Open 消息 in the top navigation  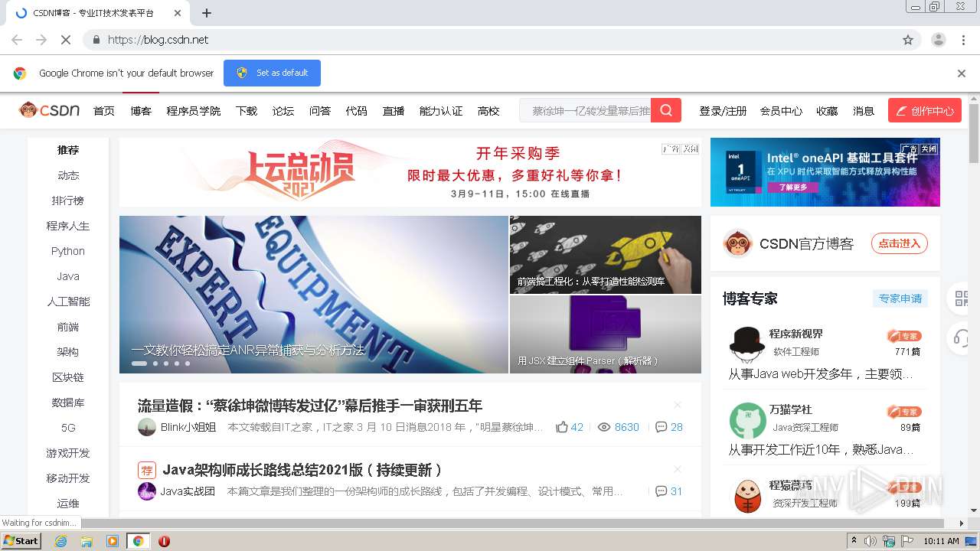pos(864,111)
